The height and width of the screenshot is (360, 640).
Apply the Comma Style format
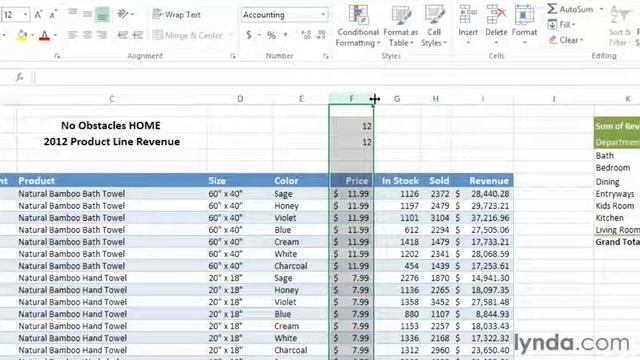[286, 36]
